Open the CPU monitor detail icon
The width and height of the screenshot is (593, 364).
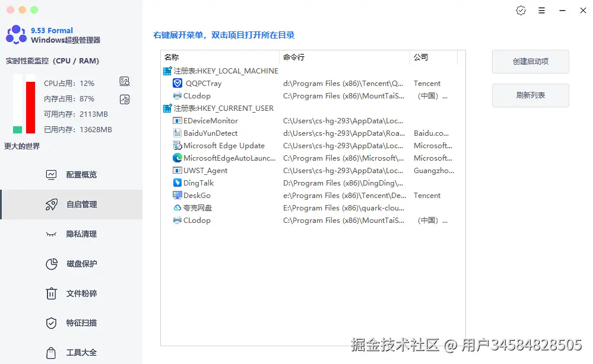pos(125,81)
